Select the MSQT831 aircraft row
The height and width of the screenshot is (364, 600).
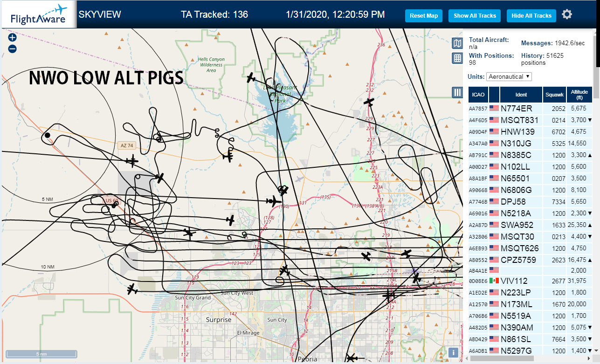pyautogui.click(x=531, y=120)
